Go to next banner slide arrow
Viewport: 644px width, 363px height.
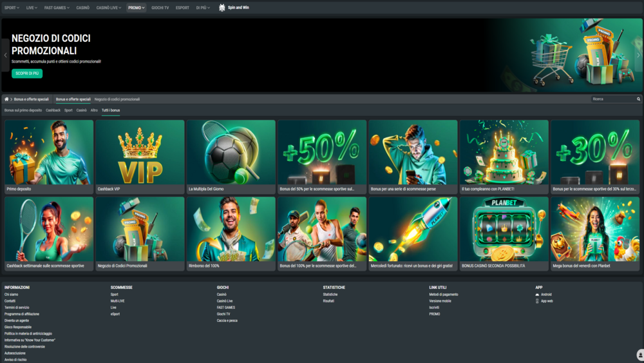click(638, 55)
